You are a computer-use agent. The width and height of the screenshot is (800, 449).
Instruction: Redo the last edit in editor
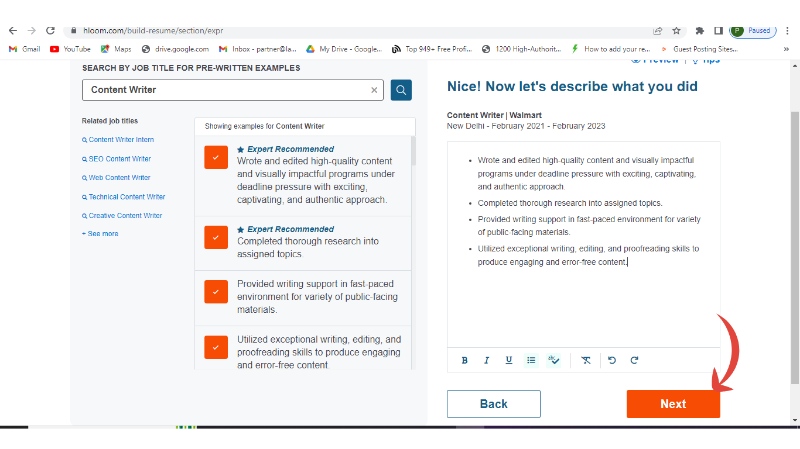pos(634,360)
